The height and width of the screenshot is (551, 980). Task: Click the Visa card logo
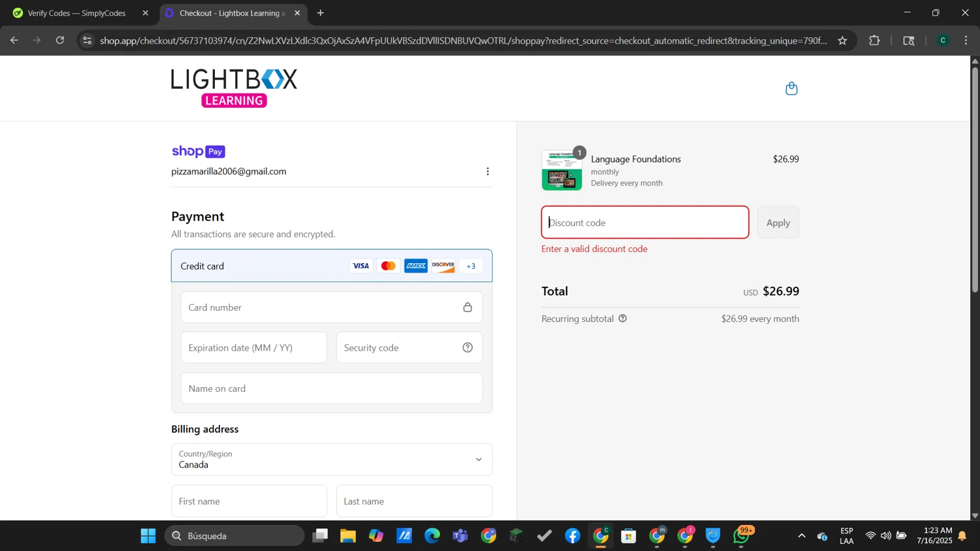361,266
